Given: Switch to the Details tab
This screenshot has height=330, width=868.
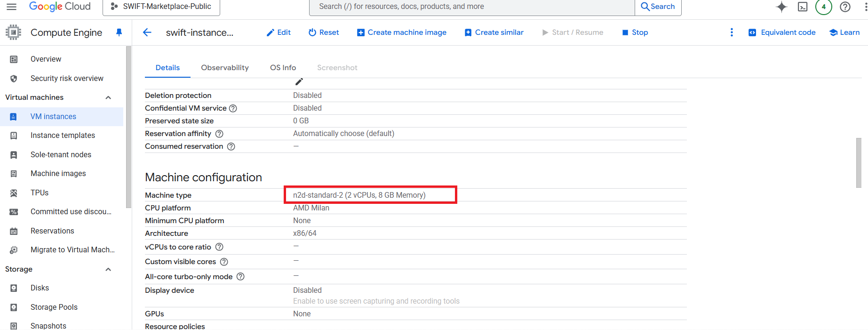Looking at the screenshot, I should (167, 68).
